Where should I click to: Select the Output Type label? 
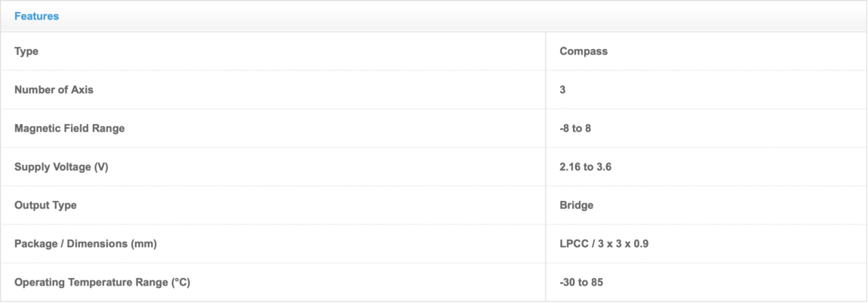tap(45, 206)
